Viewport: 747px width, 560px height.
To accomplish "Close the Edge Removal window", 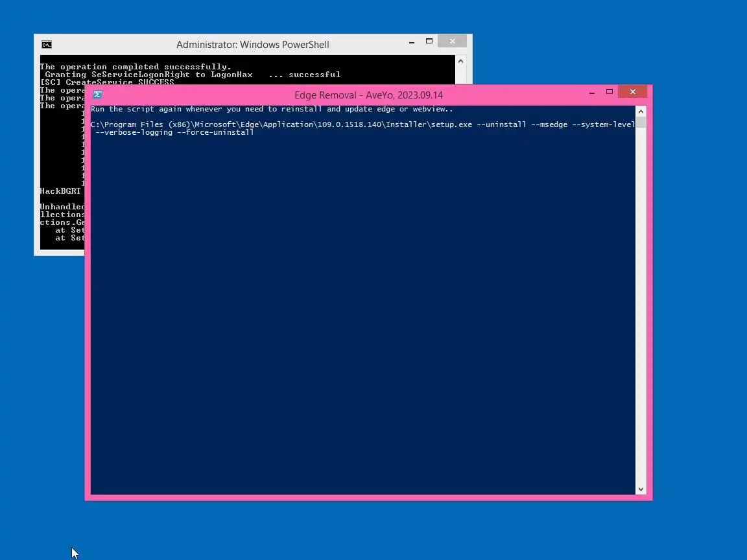I will (x=633, y=92).
